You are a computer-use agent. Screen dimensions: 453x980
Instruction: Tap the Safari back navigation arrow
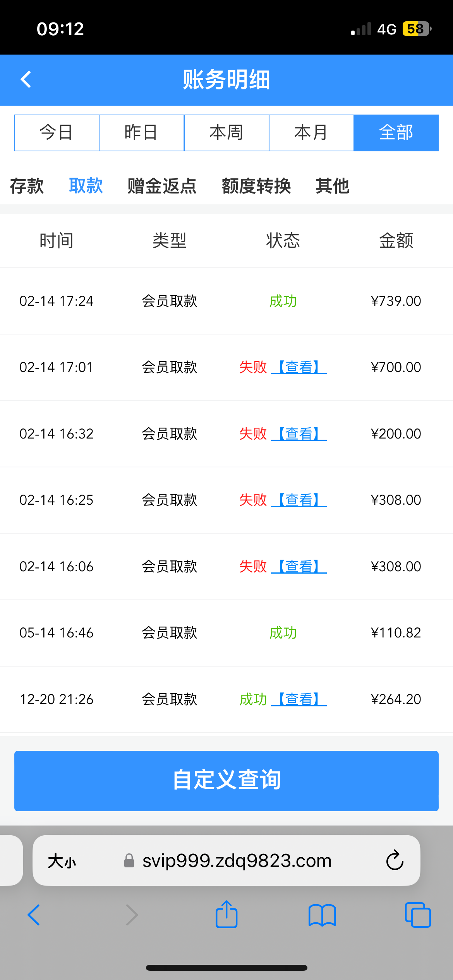click(x=34, y=915)
